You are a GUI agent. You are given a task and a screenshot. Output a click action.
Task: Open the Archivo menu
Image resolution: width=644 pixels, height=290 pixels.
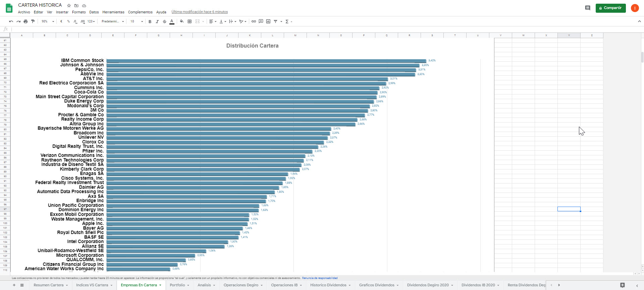[24, 12]
